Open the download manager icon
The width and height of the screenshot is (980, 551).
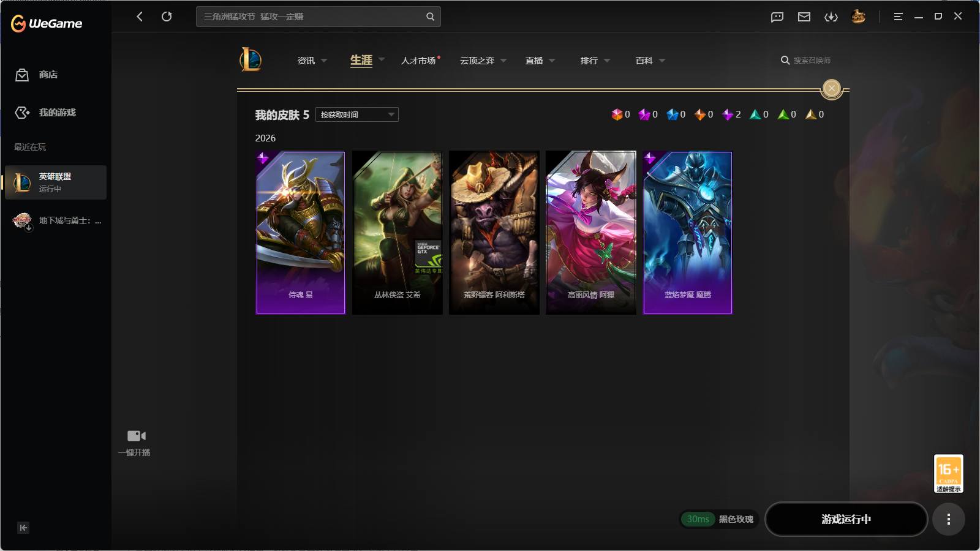tap(831, 17)
